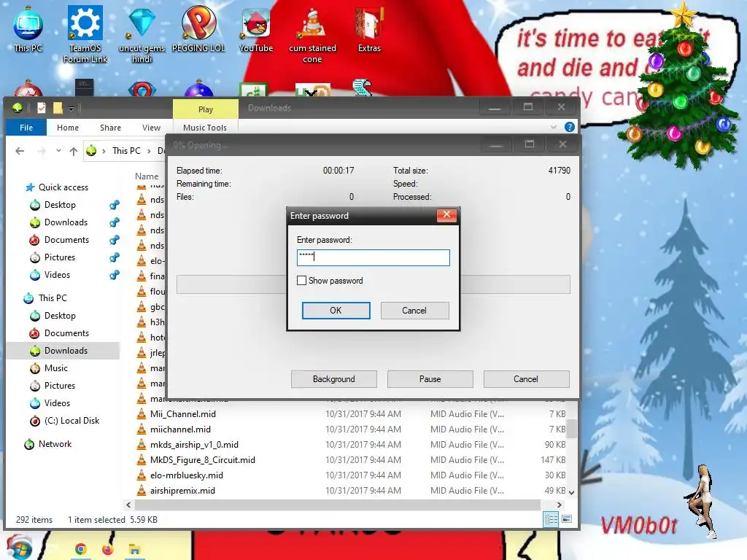Select Downloads under This PC
747x560 pixels.
(66, 351)
